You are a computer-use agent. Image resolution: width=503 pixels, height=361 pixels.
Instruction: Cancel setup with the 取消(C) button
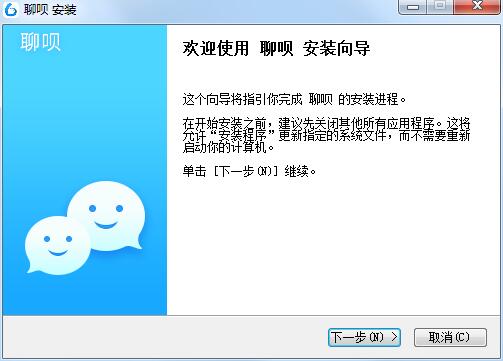click(450, 337)
